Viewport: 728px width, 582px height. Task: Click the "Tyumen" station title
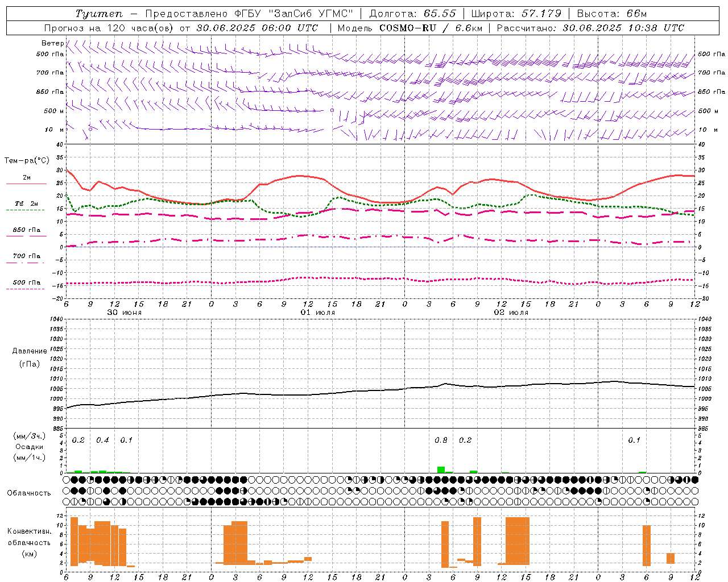98,14
